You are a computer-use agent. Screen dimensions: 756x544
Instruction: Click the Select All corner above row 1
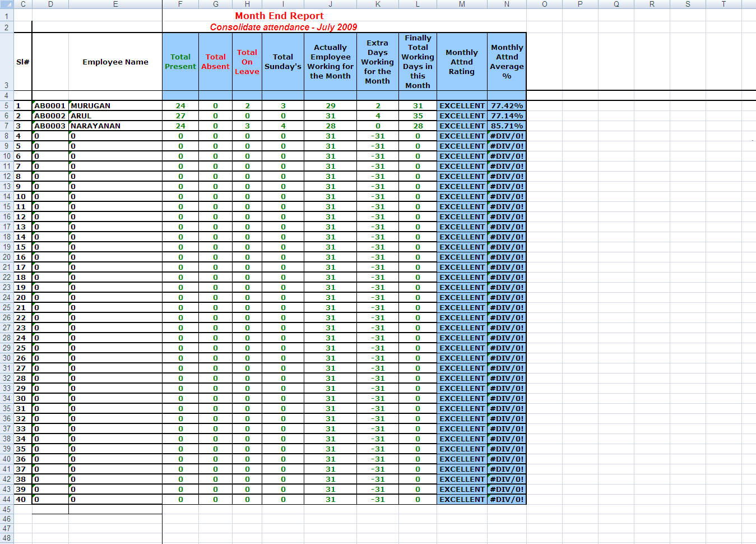coord(6,4)
